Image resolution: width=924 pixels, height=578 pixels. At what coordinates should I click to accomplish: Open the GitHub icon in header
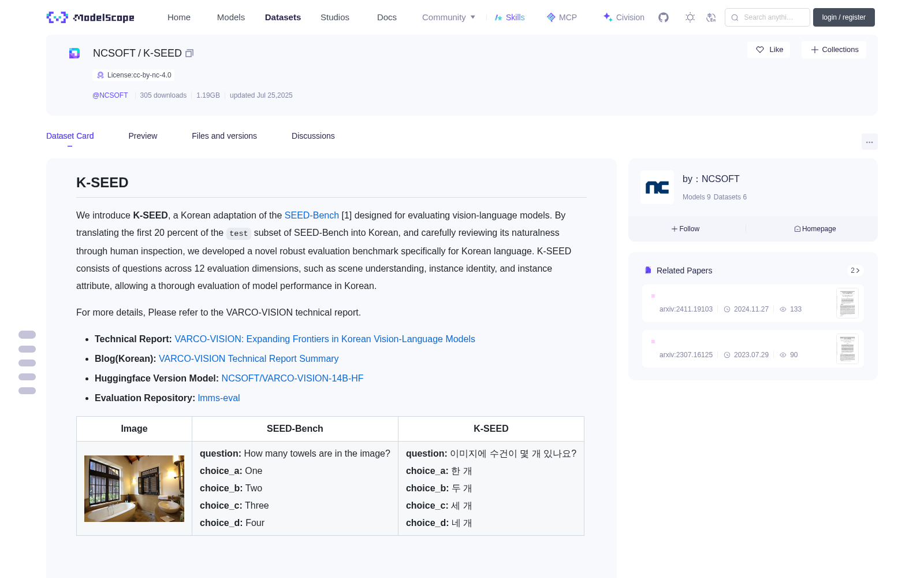coord(664,17)
